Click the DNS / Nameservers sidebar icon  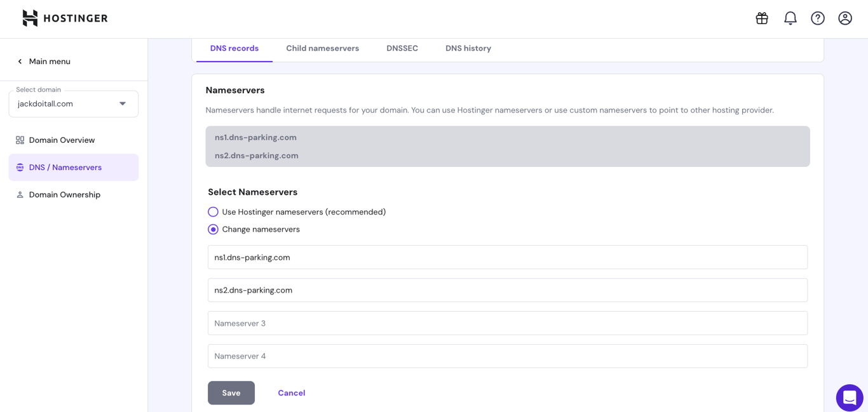(x=20, y=167)
